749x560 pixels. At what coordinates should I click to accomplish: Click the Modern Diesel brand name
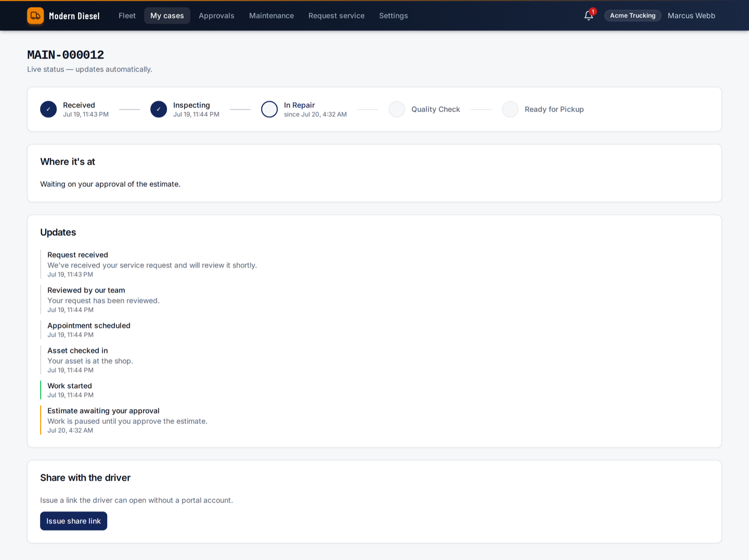[74, 16]
